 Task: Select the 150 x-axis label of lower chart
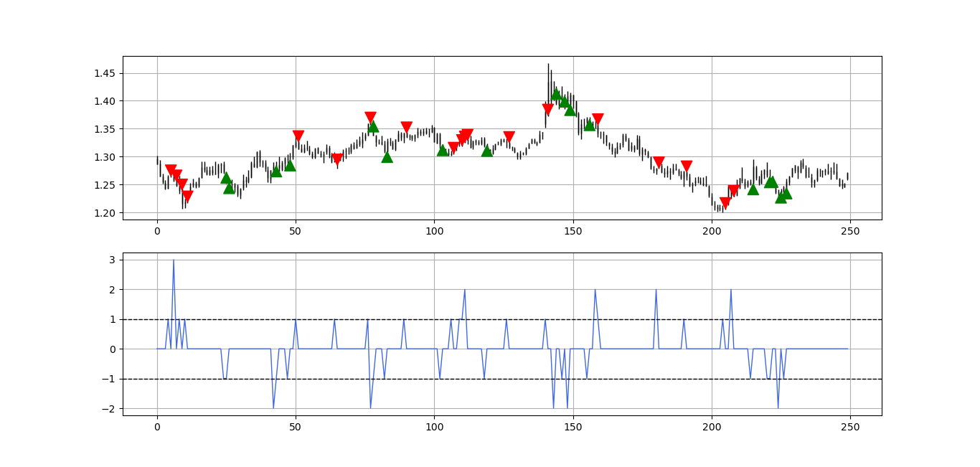coord(573,428)
